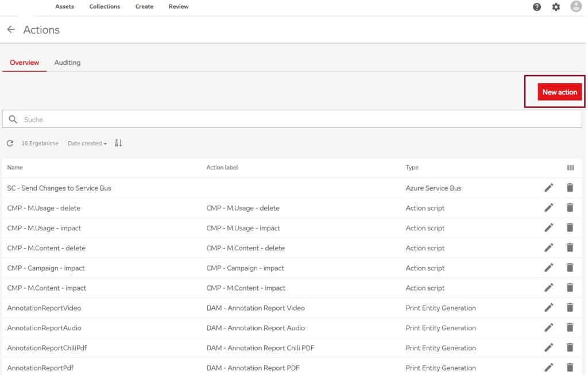Open the settings gear icon
The width and height of the screenshot is (588, 375).
click(556, 7)
